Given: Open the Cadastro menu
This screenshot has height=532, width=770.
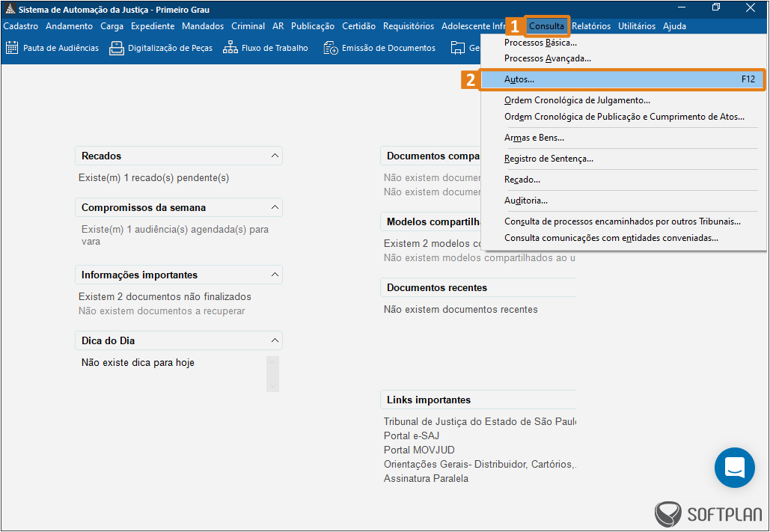Looking at the screenshot, I should pyautogui.click(x=21, y=26).
